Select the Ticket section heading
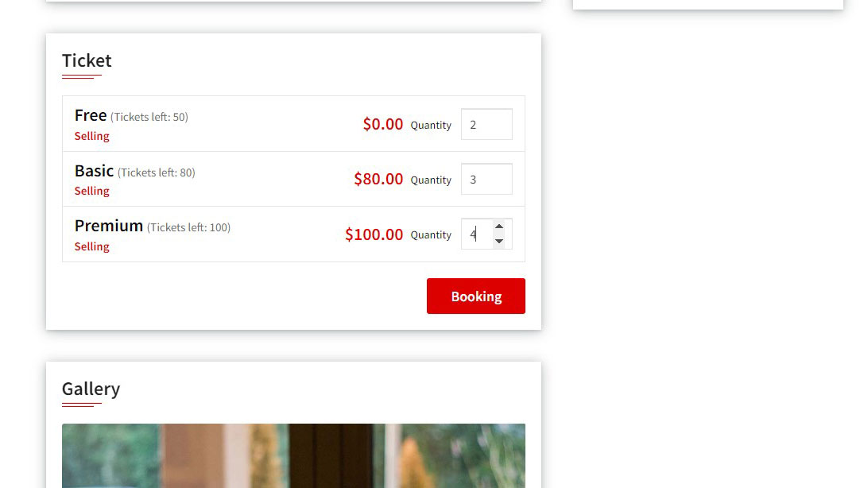This screenshot has width=868, height=488. (87, 60)
